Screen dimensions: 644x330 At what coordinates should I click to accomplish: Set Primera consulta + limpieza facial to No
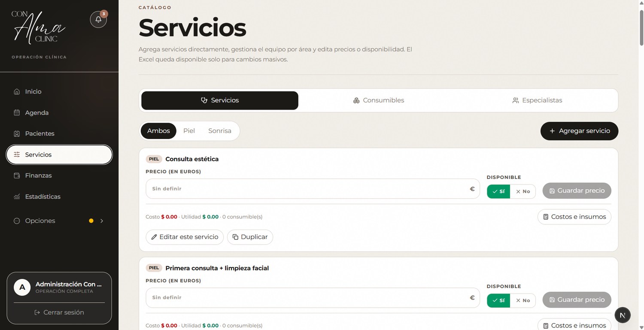click(x=523, y=300)
